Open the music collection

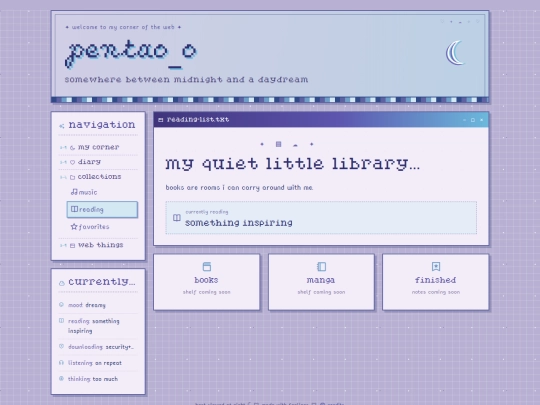pyautogui.click(x=102, y=192)
